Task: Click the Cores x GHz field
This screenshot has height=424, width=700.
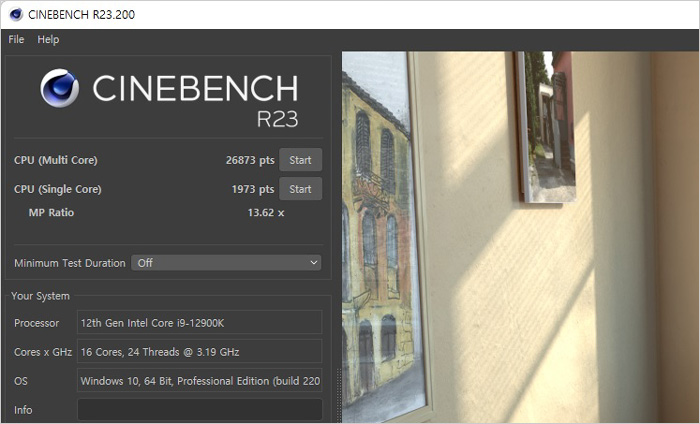Action: click(200, 351)
